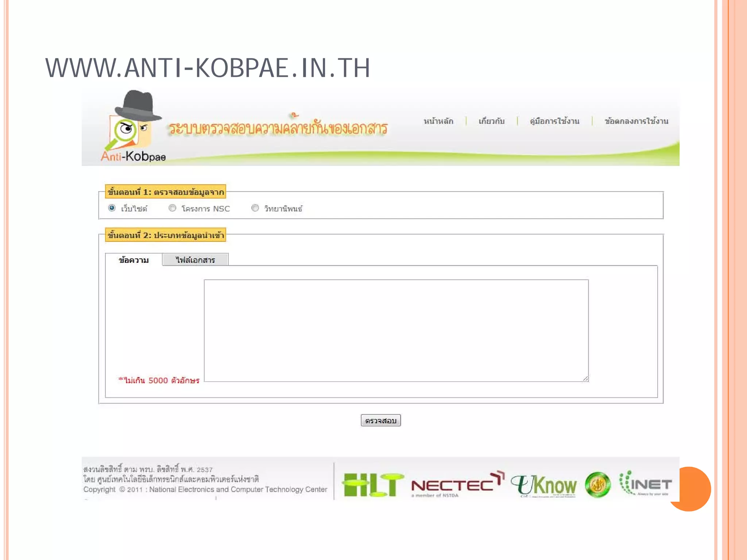This screenshot has height=560, width=747.
Task: Open the ข้อตกลงการใช้งาน terms link
Action: [636, 121]
